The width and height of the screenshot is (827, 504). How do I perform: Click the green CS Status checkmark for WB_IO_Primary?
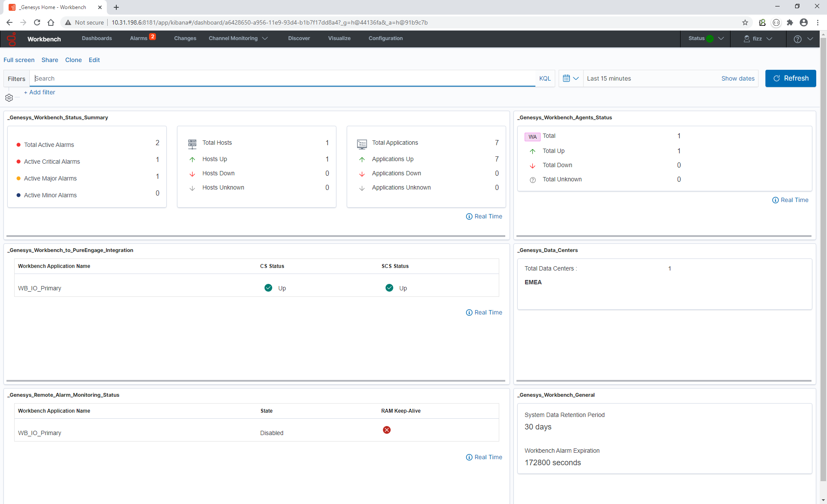pos(268,288)
